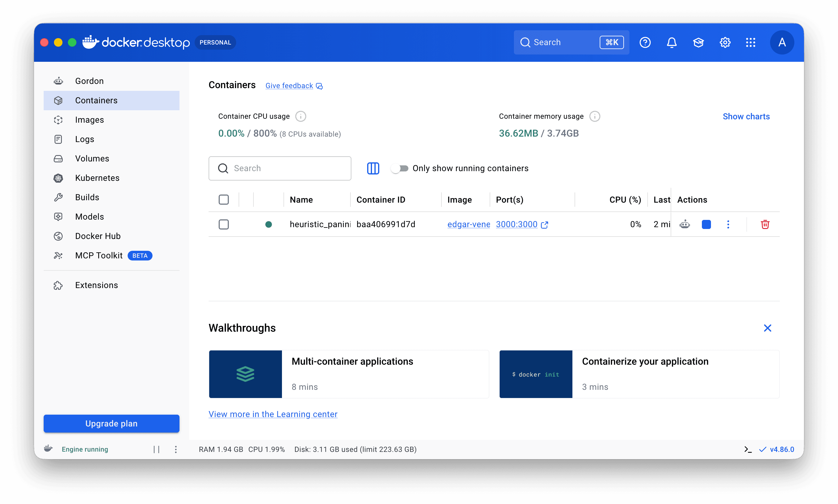Open the help question mark icon

pyautogui.click(x=645, y=42)
